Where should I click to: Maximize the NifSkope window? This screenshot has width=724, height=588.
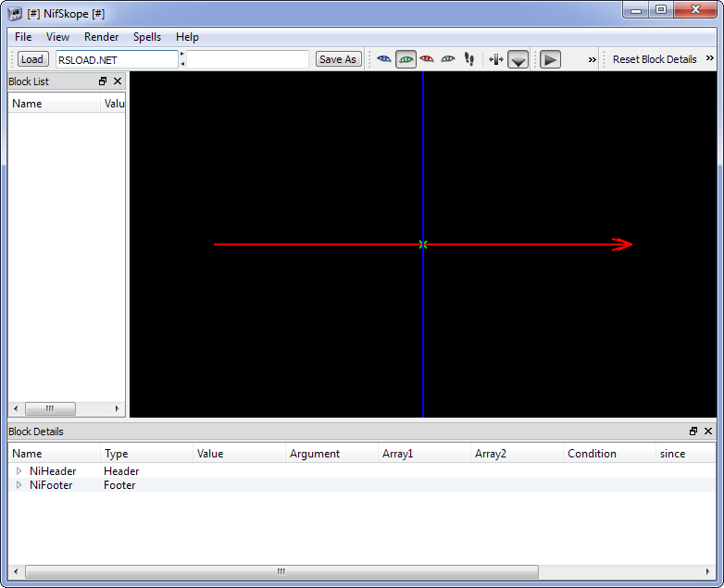pyautogui.click(x=661, y=9)
